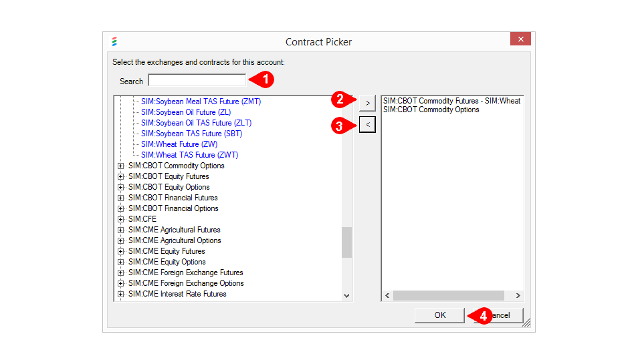Click the remove (<) arrow button
This screenshot has width=638, height=364.
[367, 124]
